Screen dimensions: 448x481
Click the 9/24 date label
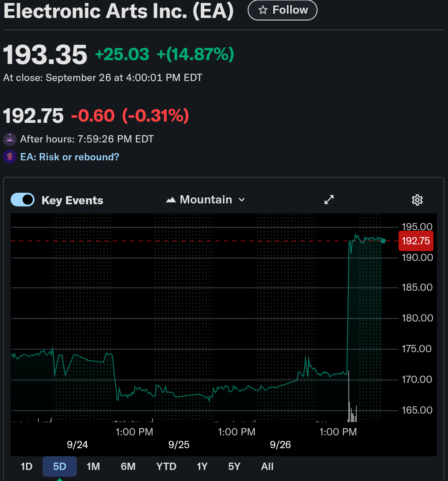(77, 444)
